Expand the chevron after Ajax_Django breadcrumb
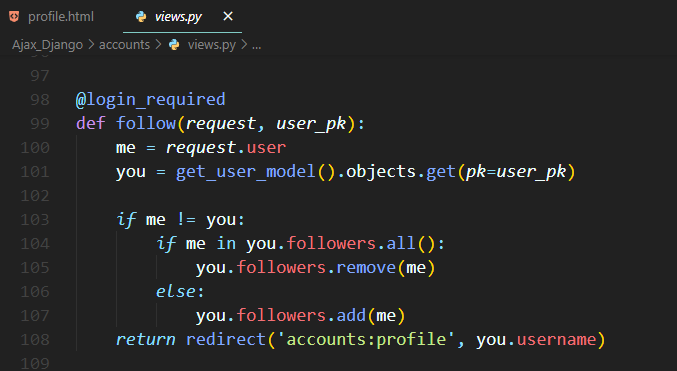The image size is (677, 371). click(91, 44)
